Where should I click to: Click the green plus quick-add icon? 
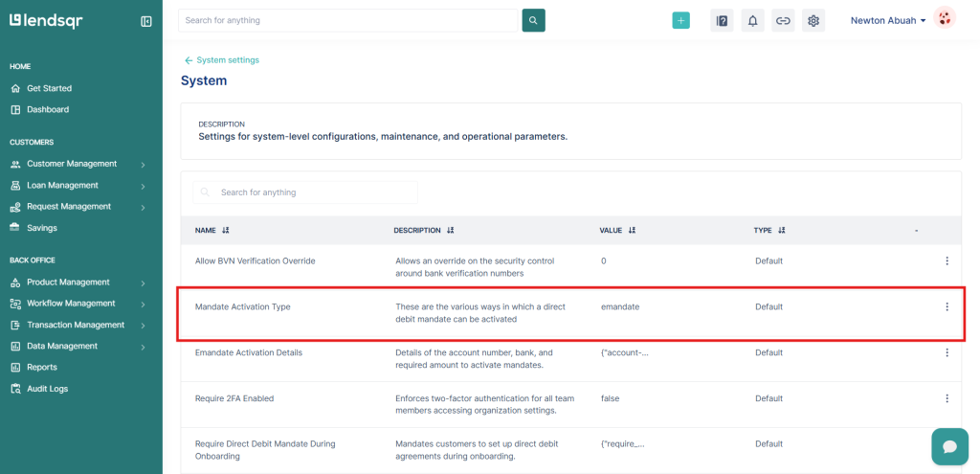(x=680, y=20)
